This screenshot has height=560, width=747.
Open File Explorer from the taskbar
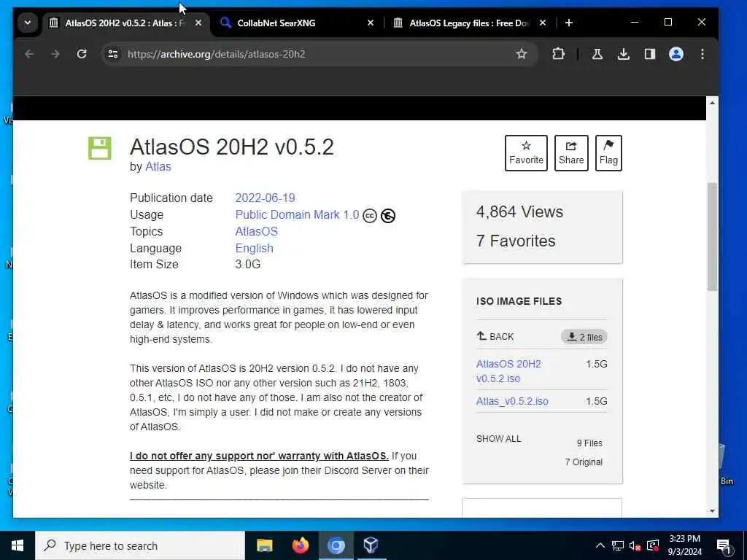coord(264,545)
